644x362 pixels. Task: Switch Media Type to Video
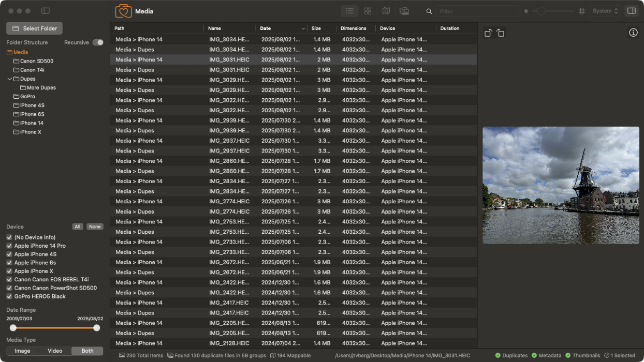[55, 351]
